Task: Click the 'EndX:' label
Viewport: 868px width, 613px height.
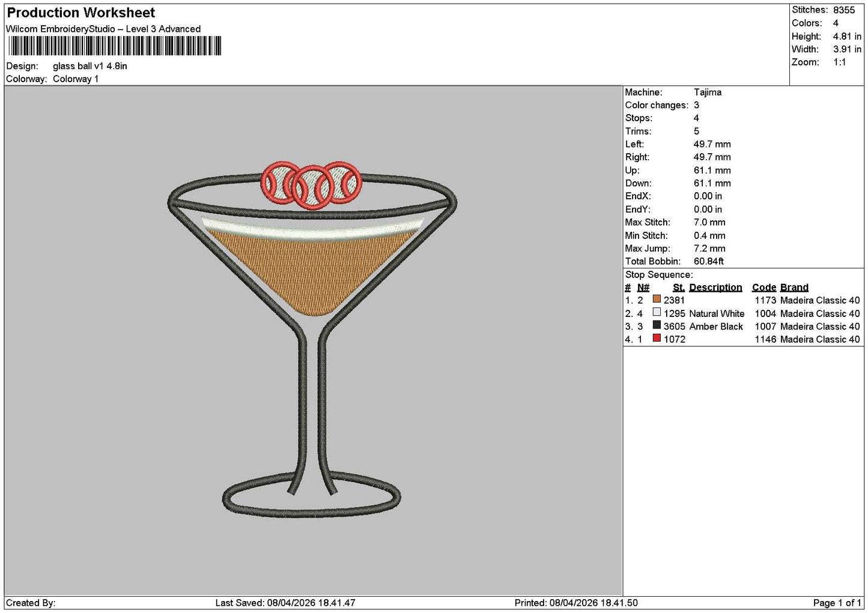Action: click(638, 196)
